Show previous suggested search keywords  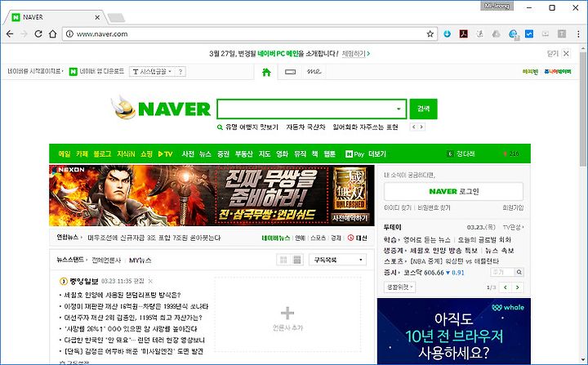point(413,127)
